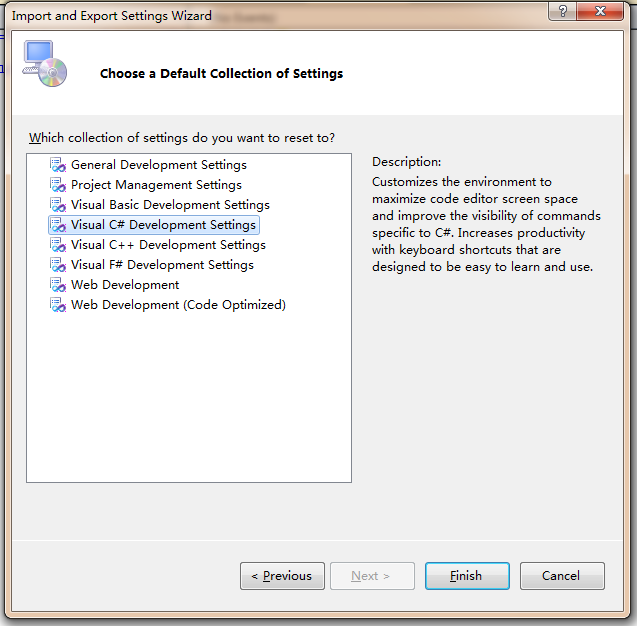Click the icon beside General Development Settings
Image resolution: width=637 pixels, height=626 pixels.
58,165
